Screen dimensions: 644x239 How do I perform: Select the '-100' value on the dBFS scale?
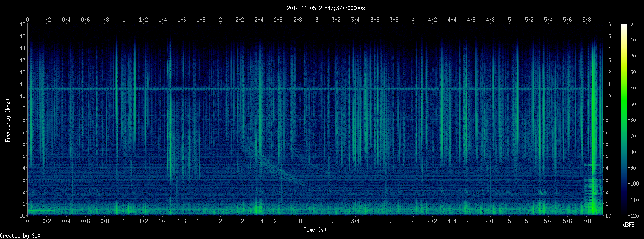634,184
